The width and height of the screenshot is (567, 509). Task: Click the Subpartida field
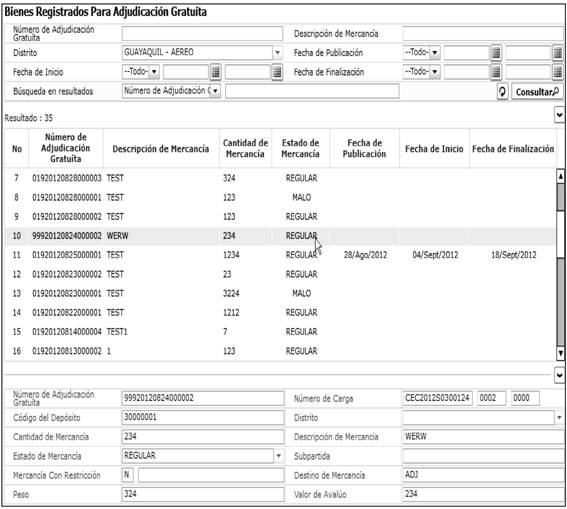pos(484,456)
